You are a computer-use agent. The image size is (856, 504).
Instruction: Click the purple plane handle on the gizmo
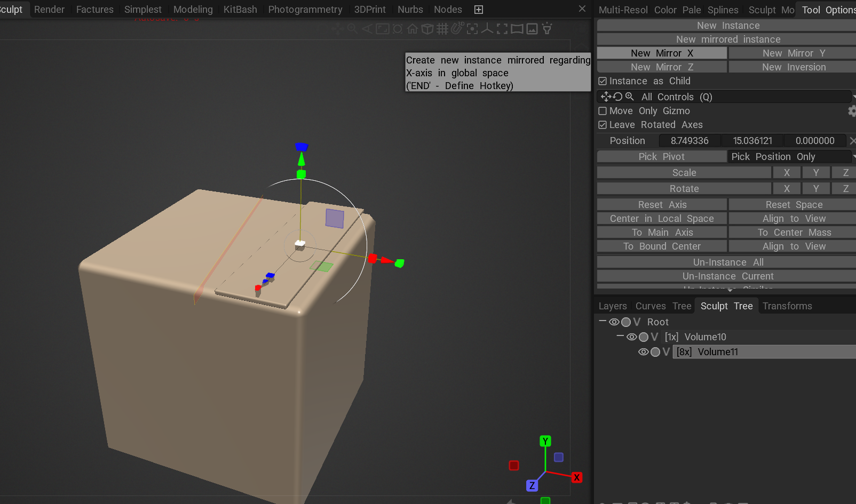click(x=335, y=218)
